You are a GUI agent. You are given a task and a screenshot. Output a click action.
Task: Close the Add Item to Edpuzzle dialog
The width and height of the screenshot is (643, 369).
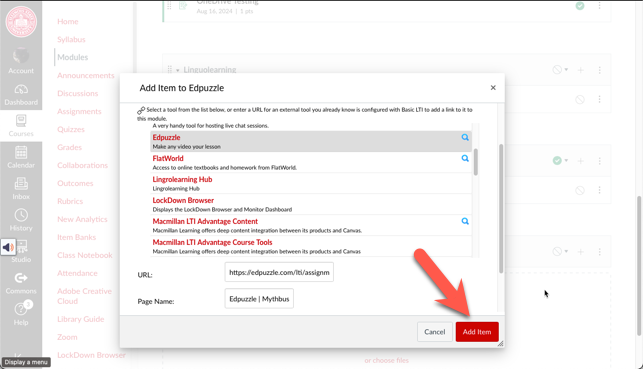(493, 88)
